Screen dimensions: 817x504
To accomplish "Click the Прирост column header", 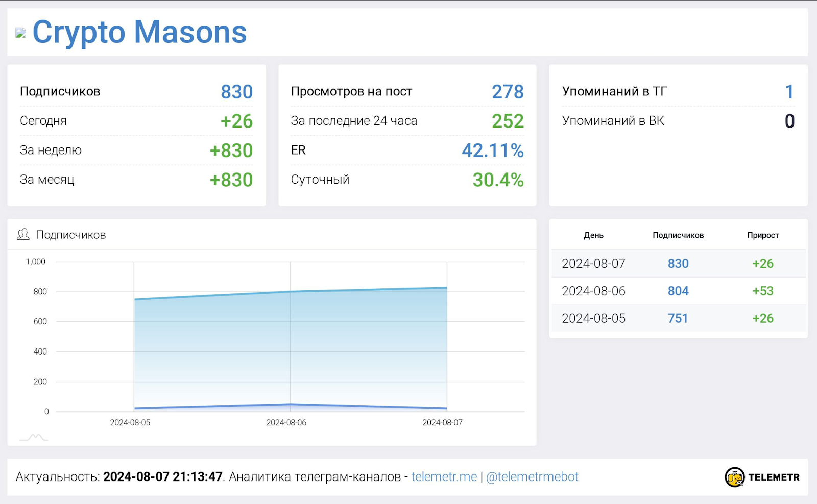I will (763, 235).
